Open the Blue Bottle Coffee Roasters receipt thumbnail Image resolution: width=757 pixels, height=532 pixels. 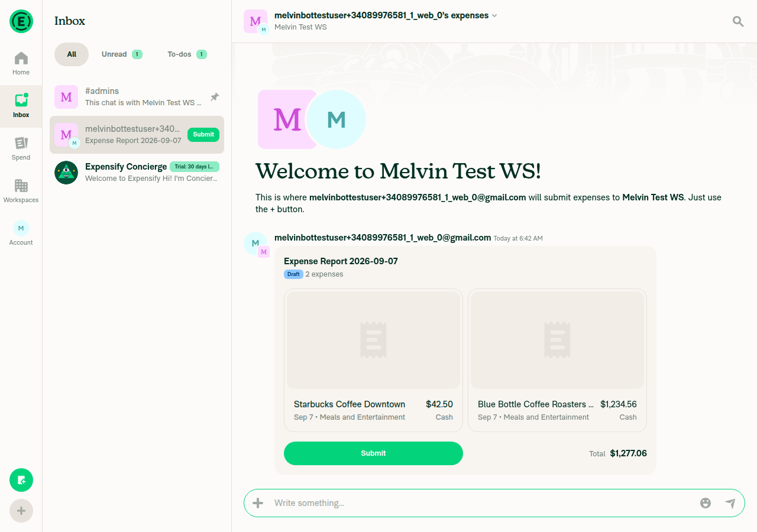click(x=557, y=340)
